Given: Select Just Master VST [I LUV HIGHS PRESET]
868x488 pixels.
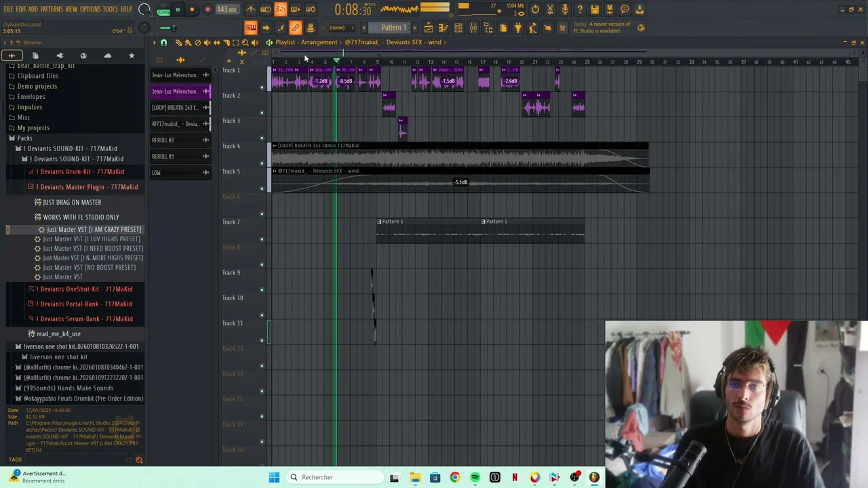Looking at the screenshot, I should [92, 239].
